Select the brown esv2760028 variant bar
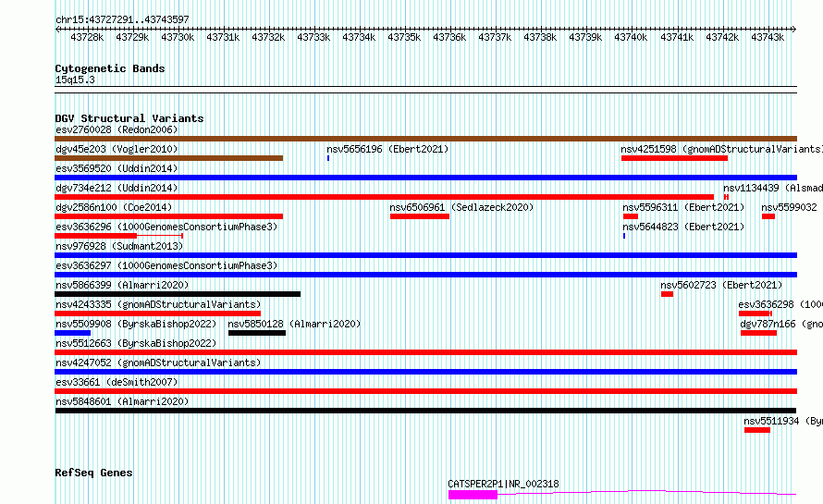Image resolution: width=823 pixels, height=504 pixels. 425,139
